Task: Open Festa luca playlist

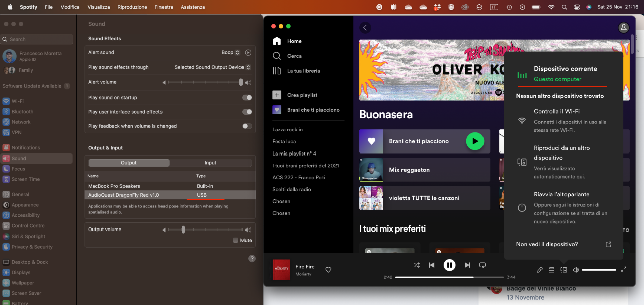Action: (x=284, y=141)
